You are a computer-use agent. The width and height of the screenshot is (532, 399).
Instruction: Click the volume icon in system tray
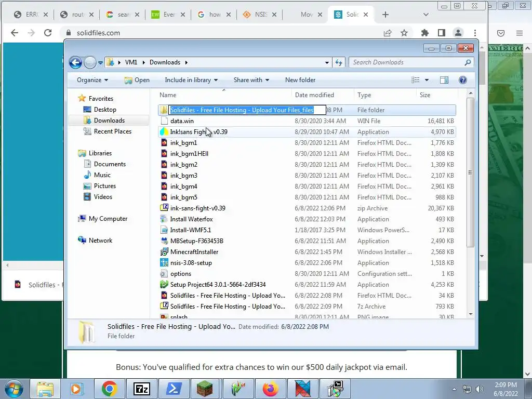pos(480,389)
